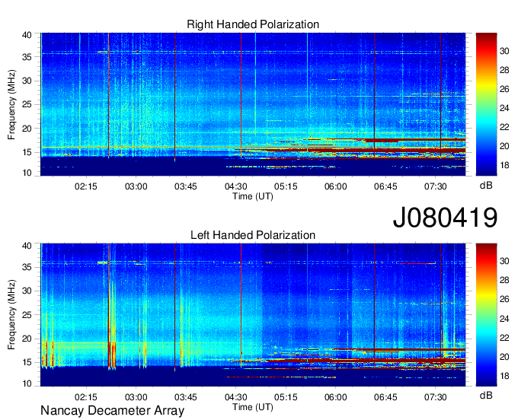The image size is (518, 420).
Task: Click "Time (UT)" label under Right Handed plot
Action: (253, 196)
